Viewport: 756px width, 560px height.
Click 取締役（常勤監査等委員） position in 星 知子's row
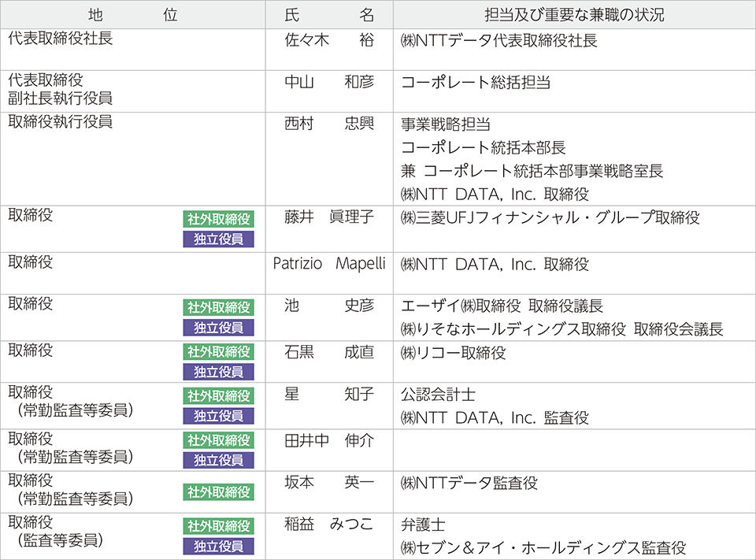70,401
